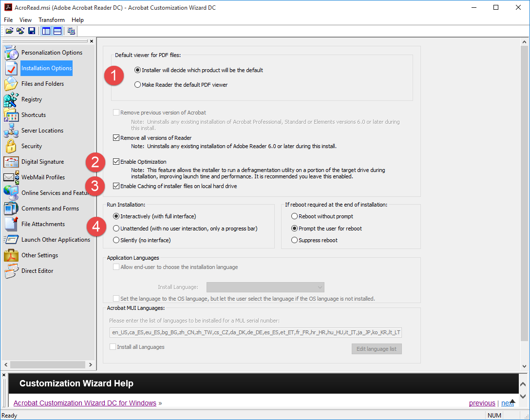
Task: Open the Digital Signature icon
Action: pos(11,162)
